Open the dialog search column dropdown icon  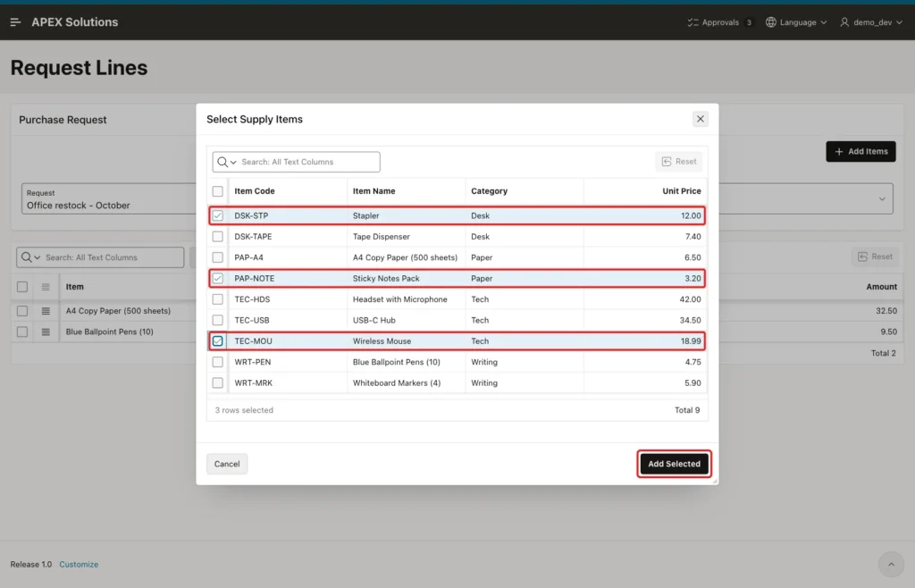coord(226,162)
